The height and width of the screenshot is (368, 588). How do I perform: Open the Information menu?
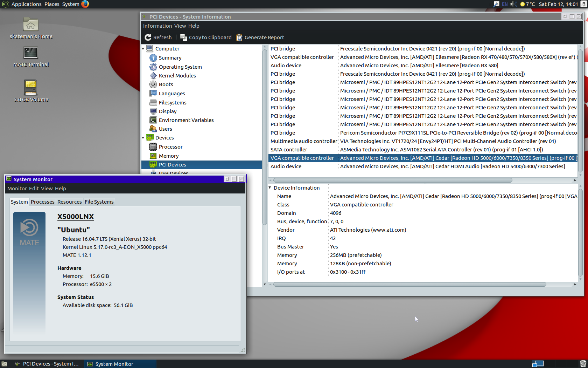click(x=157, y=26)
